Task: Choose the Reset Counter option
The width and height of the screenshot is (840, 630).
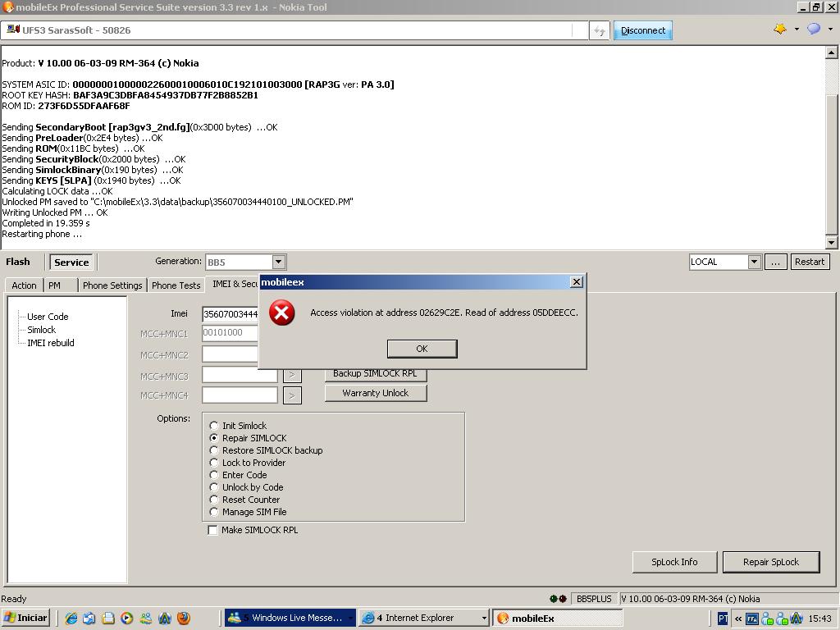Action: click(x=214, y=500)
